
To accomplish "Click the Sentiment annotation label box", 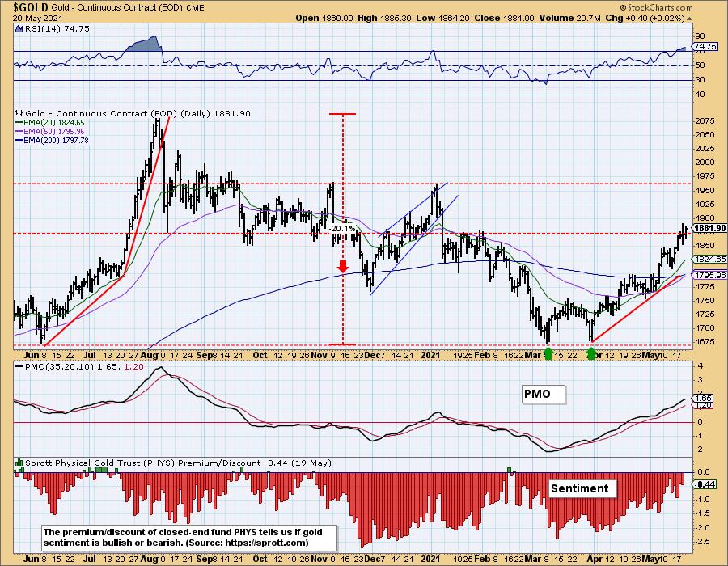I will coord(582,488).
